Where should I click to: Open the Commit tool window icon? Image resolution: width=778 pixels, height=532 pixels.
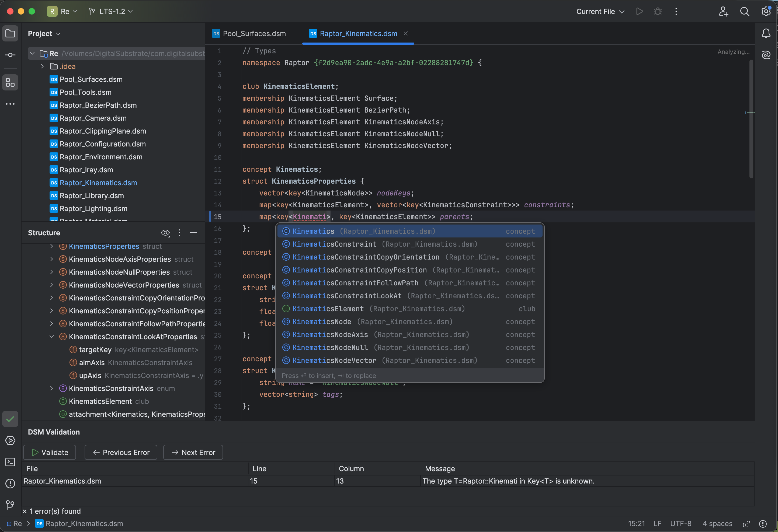10,55
